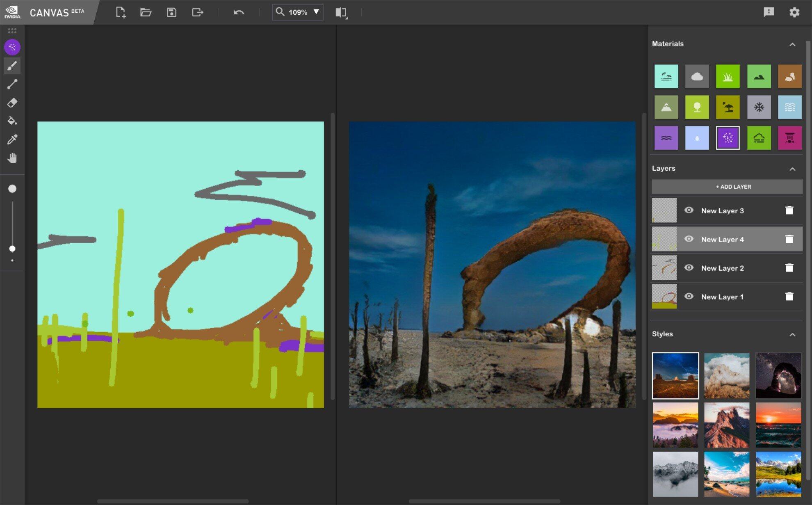Select New Layer 3 row
The height and width of the screenshot is (505, 812).
(727, 210)
